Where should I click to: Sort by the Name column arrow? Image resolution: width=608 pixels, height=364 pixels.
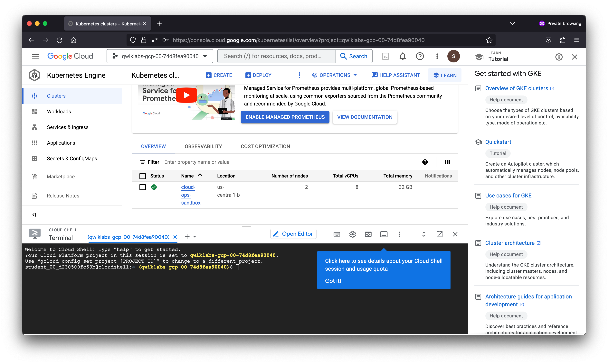tap(200, 176)
